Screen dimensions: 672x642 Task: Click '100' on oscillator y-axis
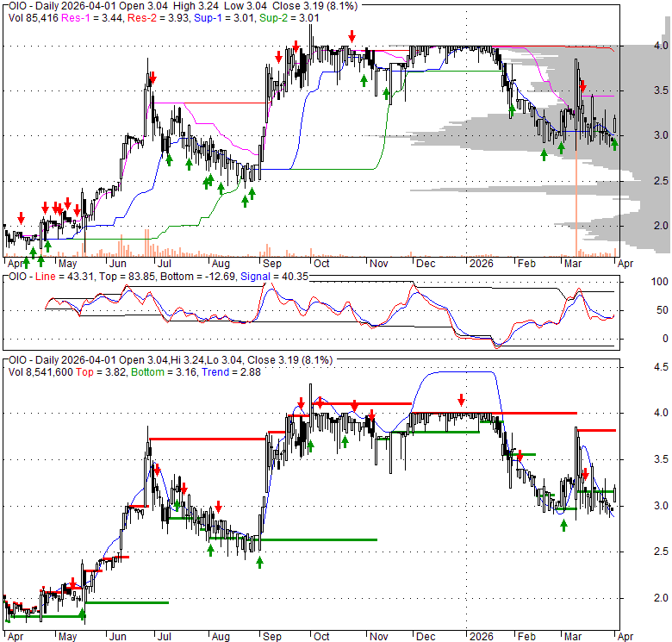659,282
